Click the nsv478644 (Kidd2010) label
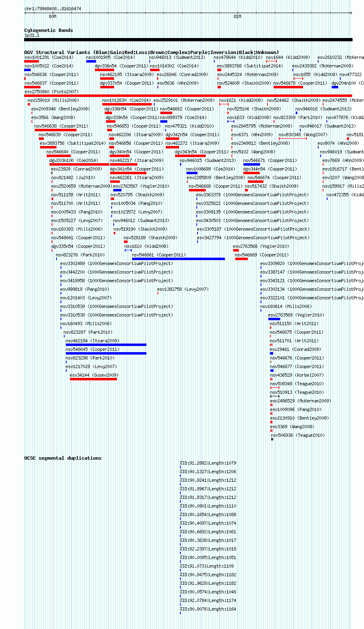 238,57
